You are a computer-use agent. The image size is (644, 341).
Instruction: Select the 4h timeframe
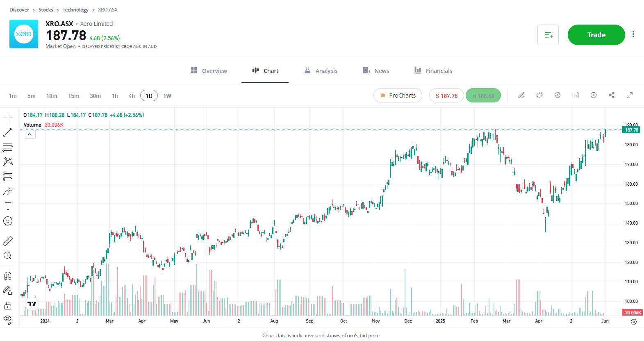132,96
